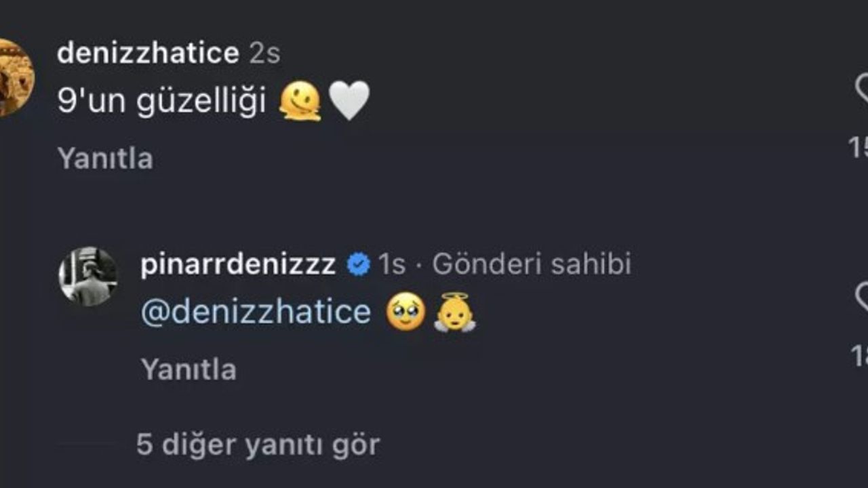Click the pleading face emoji in the reply
The height and width of the screenshot is (488, 868).
click(x=406, y=313)
